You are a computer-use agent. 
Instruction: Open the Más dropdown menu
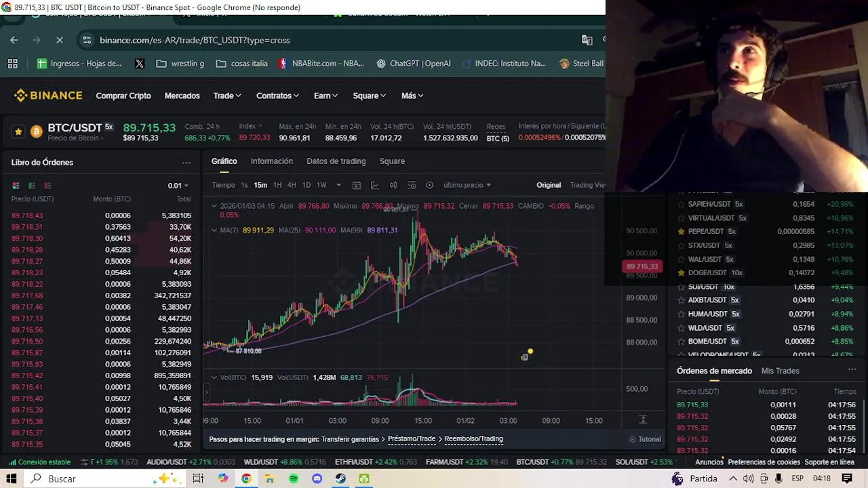(412, 96)
